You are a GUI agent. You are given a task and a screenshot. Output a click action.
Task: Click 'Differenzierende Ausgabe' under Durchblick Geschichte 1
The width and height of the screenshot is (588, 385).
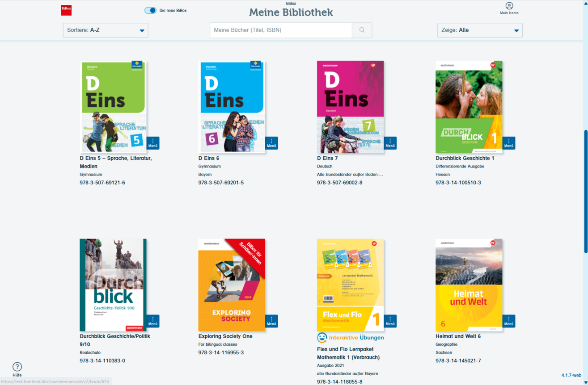pos(460,167)
